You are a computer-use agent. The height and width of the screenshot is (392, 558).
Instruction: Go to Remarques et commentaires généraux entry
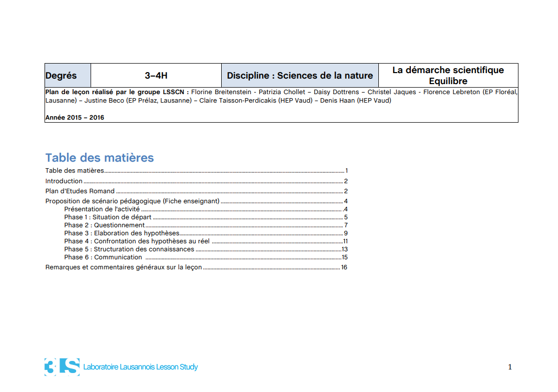[x=124, y=267]
